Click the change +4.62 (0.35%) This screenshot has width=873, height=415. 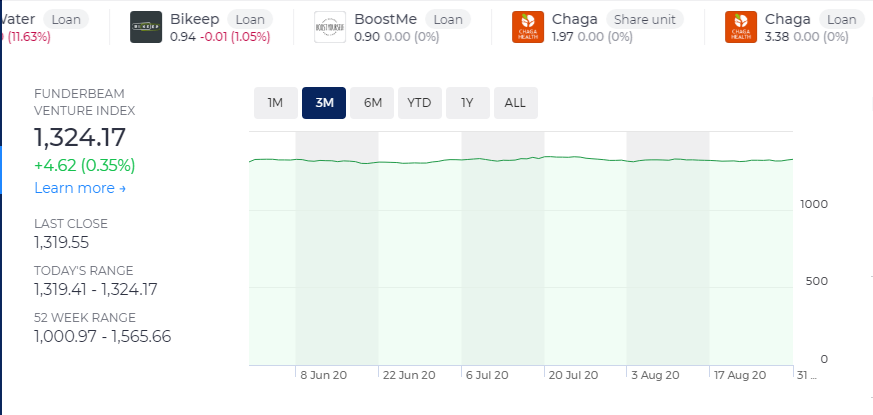85,165
